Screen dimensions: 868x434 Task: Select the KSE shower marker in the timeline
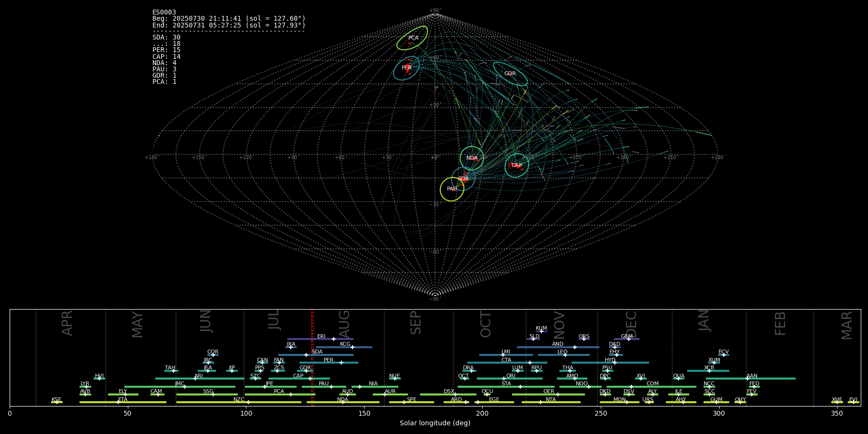tap(56, 402)
